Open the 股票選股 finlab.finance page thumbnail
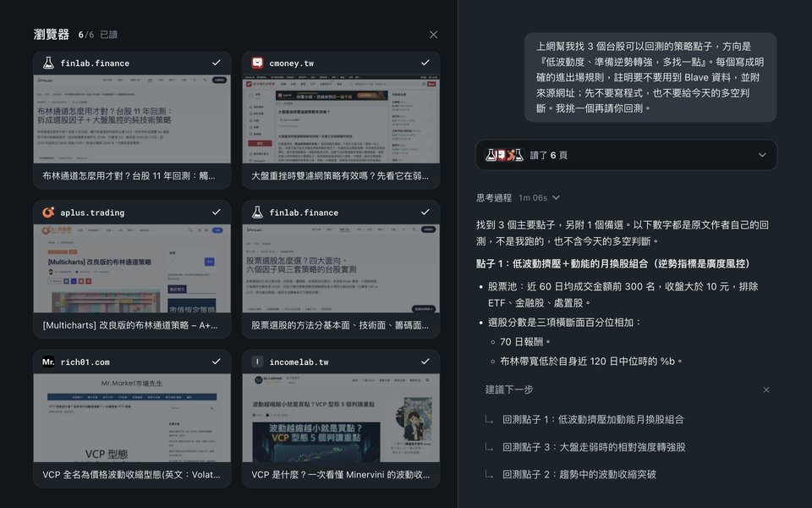 pyautogui.click(x=341, y=268)
